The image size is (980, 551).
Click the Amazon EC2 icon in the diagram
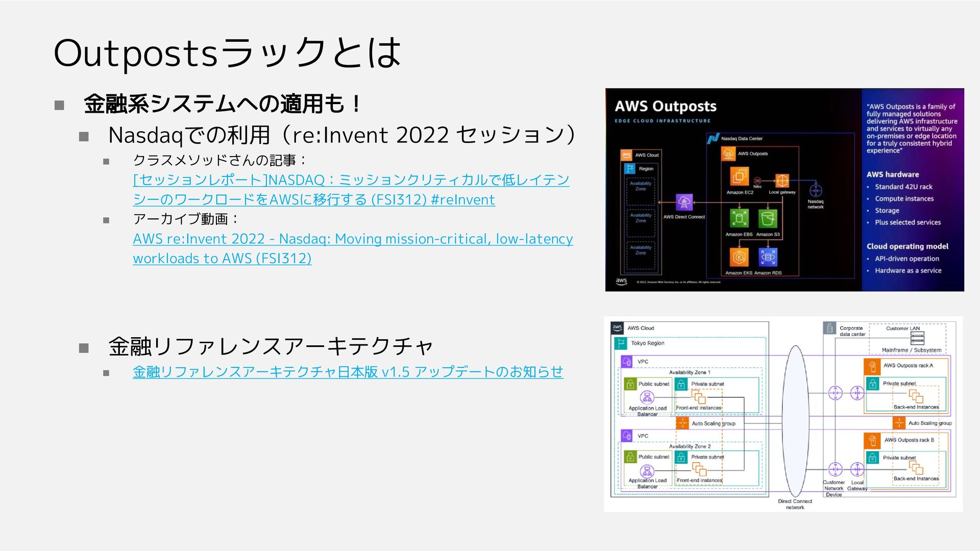pos(739,177)
